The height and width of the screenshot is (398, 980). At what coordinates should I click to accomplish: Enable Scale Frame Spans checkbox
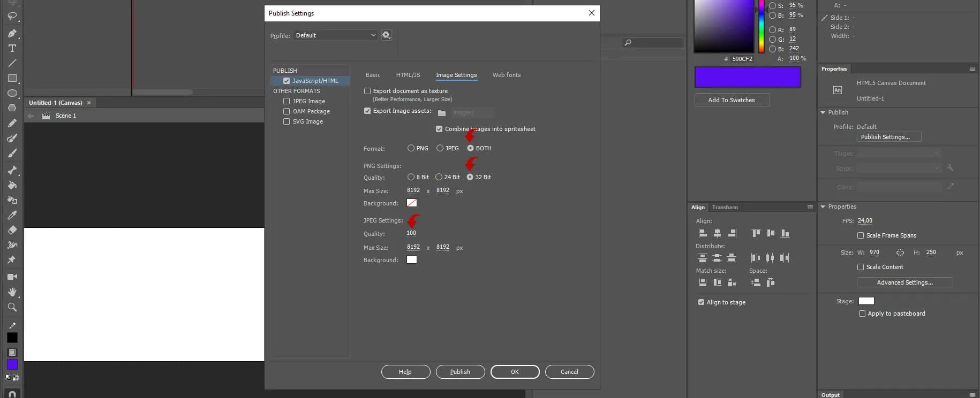coord(861,235)
